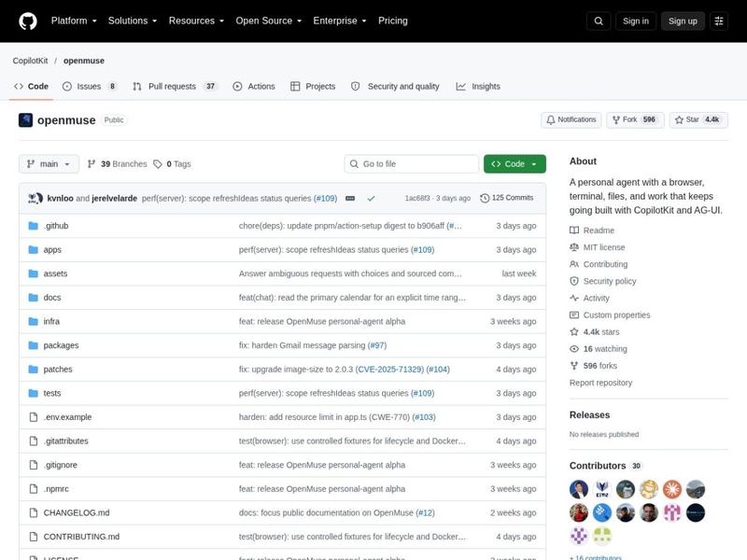
Task: Click the Report repository link
Action: (600, 383)
